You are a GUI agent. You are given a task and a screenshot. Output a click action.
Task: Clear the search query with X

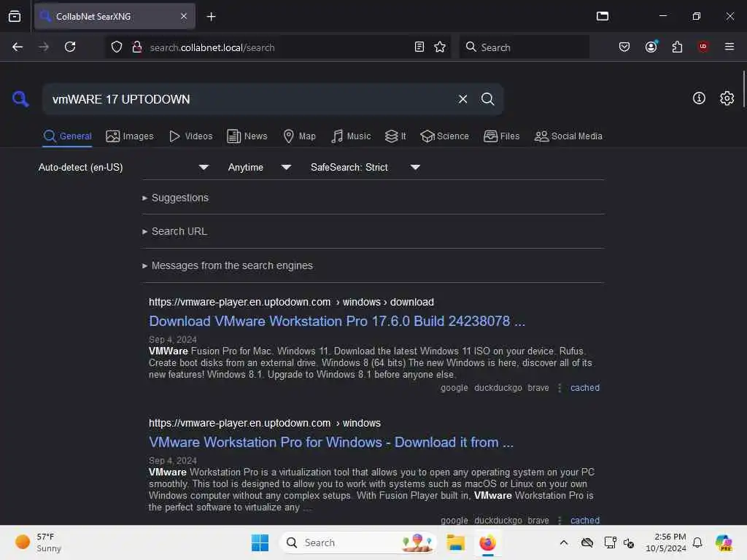[x=462, y=99]
